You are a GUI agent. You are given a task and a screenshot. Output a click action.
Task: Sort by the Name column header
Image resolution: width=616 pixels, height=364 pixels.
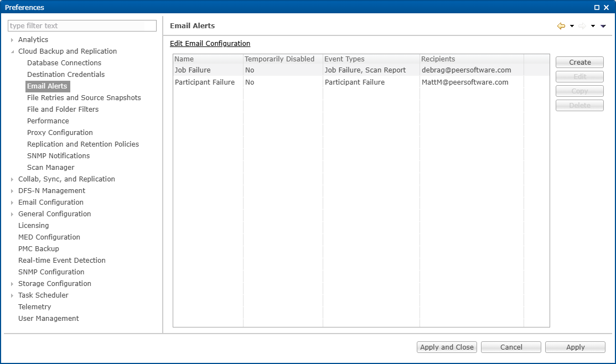[208, 59]
